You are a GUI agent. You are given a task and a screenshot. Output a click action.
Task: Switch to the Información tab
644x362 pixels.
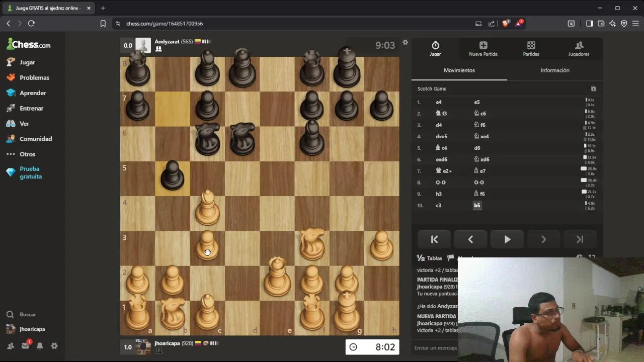[x=555, y=70]
